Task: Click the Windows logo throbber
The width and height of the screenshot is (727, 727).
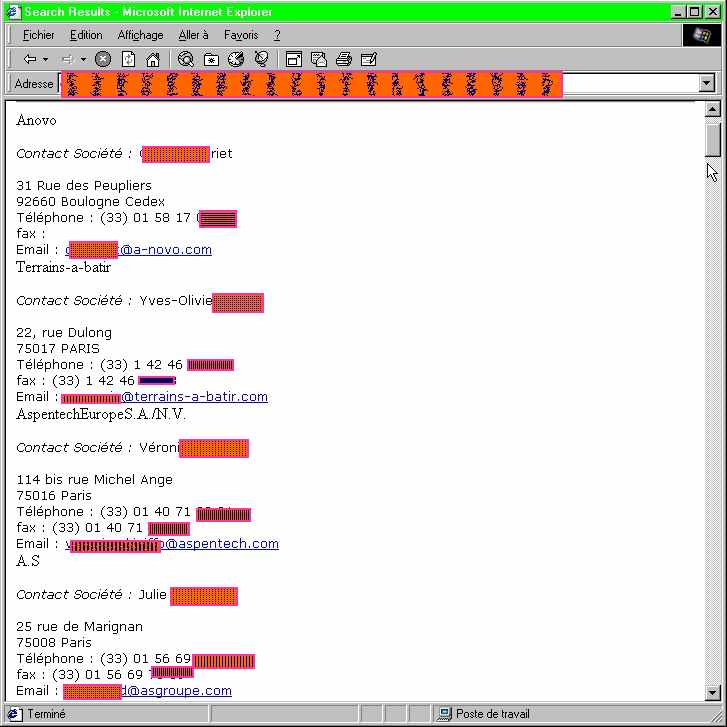Action: click(701, 35)
